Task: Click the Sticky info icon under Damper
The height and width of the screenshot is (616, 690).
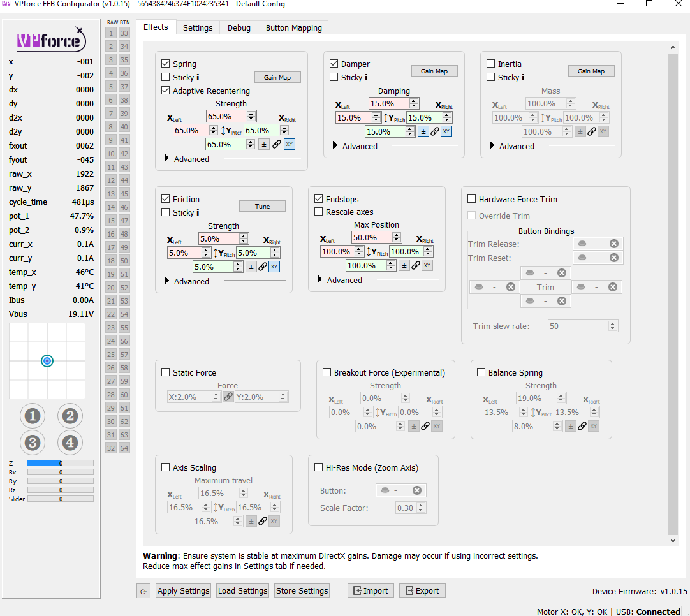Action: coord(365,77)
